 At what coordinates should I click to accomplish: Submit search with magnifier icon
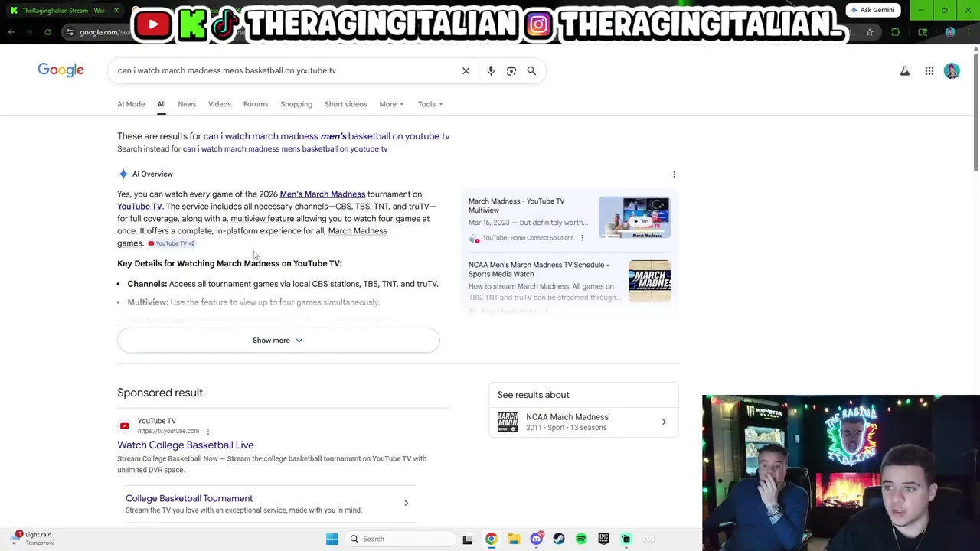pyautogui.click(x=531, y=70)
